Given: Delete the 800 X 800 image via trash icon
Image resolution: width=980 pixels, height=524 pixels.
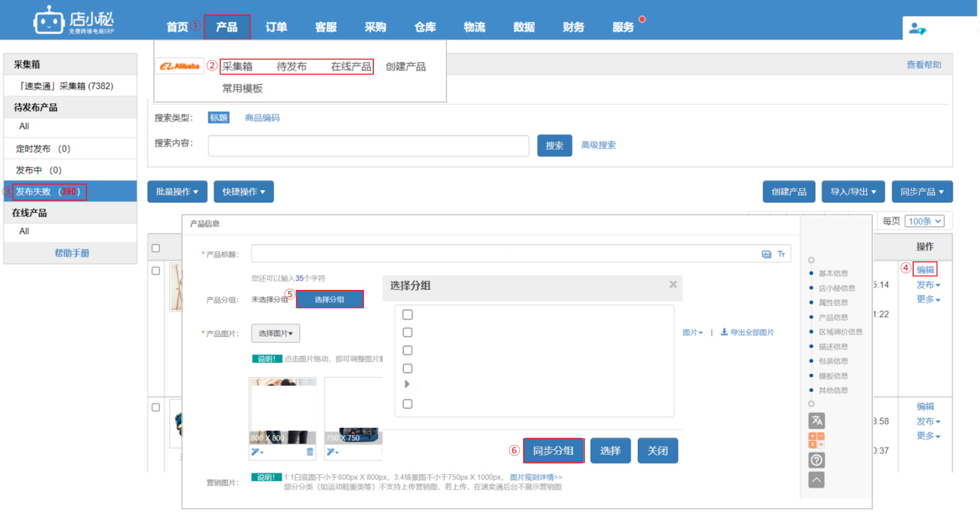Looking at the screenshot, I should pos(310,452).
